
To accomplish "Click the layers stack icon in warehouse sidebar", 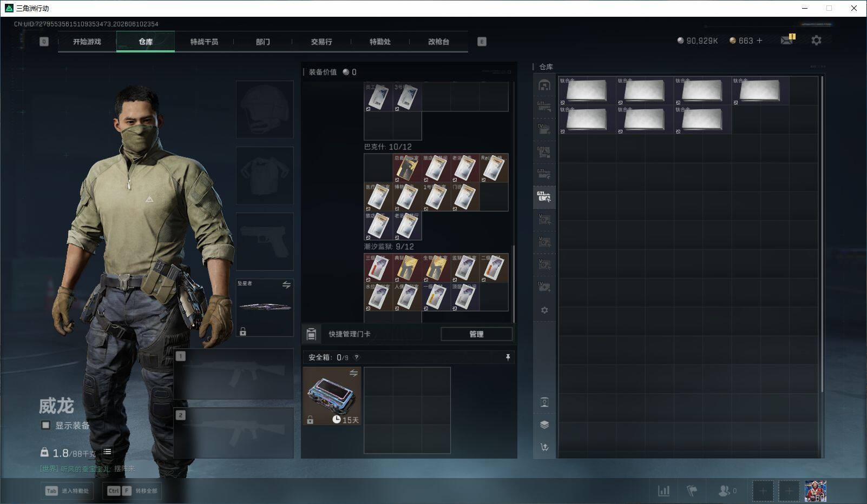I will click(x=544, y=425).
